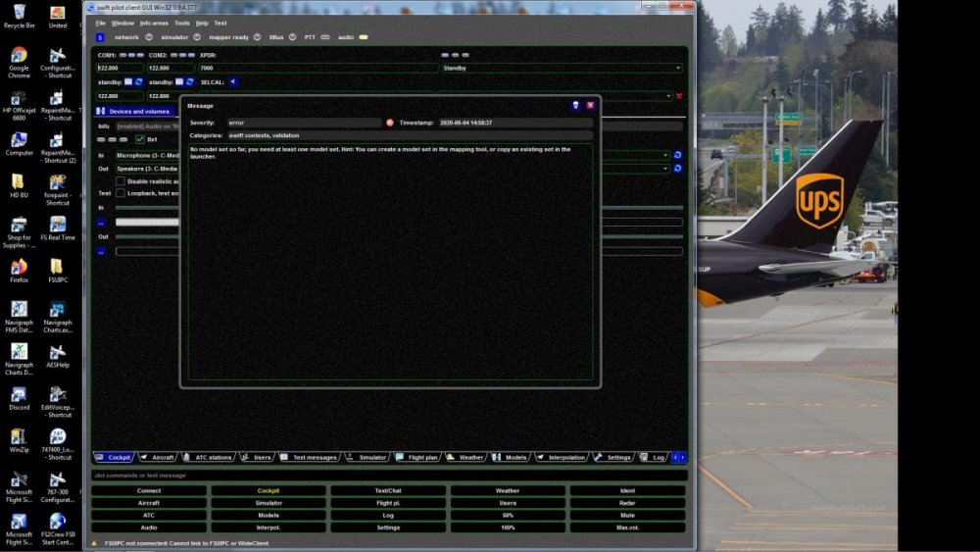Open the Test menu
This screenshot has width=980, height=552.
click(x=220, y=24)
